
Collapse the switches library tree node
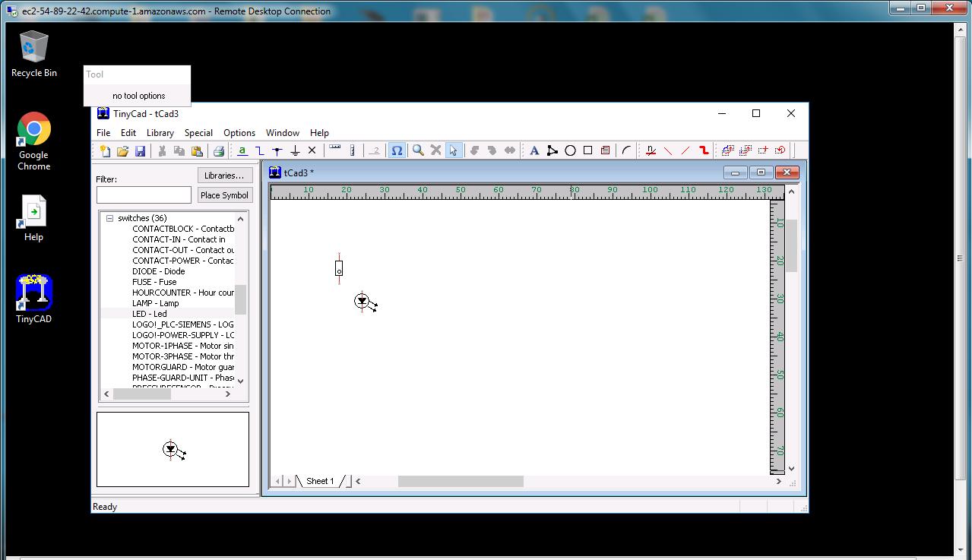point(109,218)
